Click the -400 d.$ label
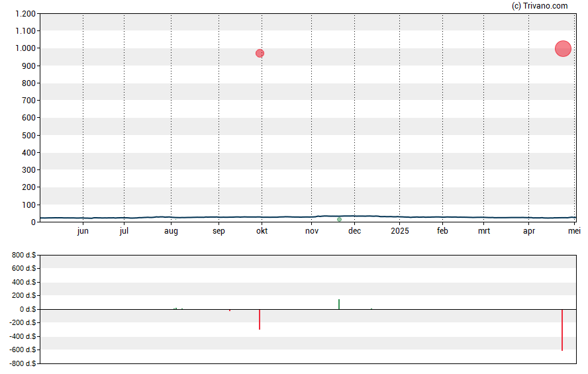This screenshot has height=374, width=588. (x=23, y=336)
